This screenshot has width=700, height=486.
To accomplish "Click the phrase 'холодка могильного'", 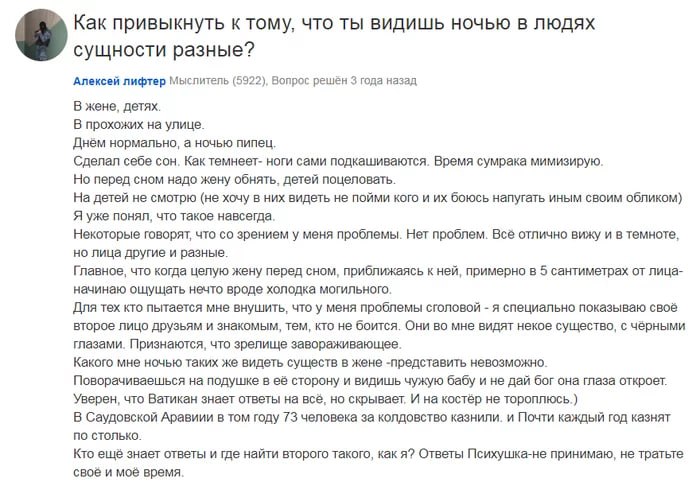I will [329, 289].
